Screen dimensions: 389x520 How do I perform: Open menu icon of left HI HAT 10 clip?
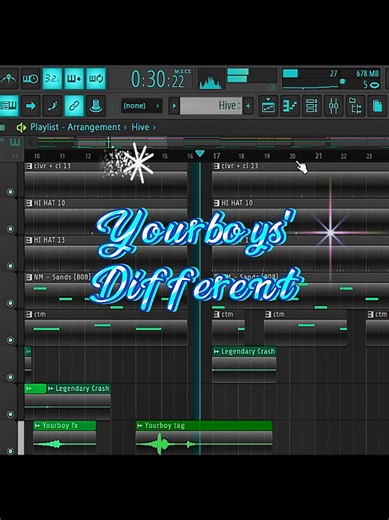coord(29,203)
